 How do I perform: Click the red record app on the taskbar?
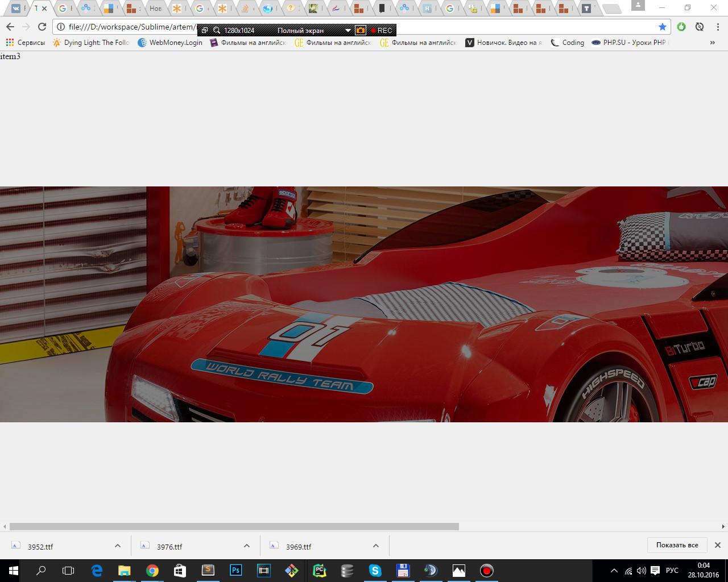(486, 571)
